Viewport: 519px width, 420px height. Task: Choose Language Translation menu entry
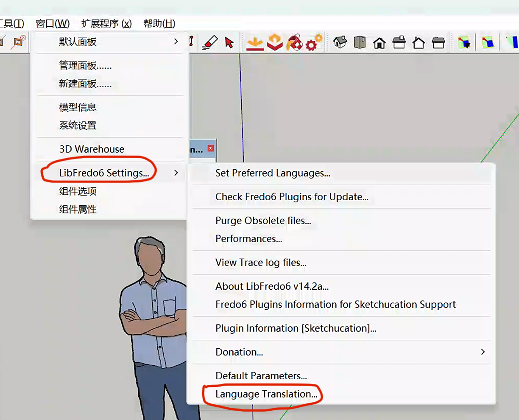266,394
